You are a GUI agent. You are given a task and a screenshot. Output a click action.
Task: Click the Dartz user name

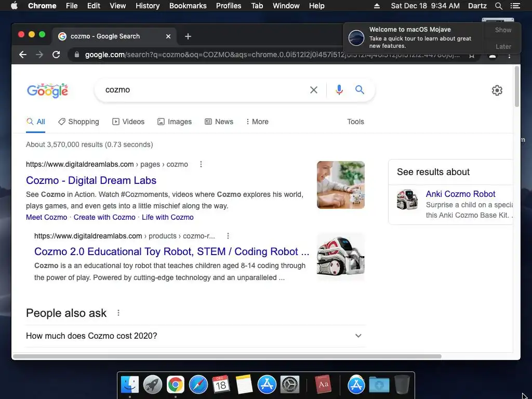click(477, 6)
